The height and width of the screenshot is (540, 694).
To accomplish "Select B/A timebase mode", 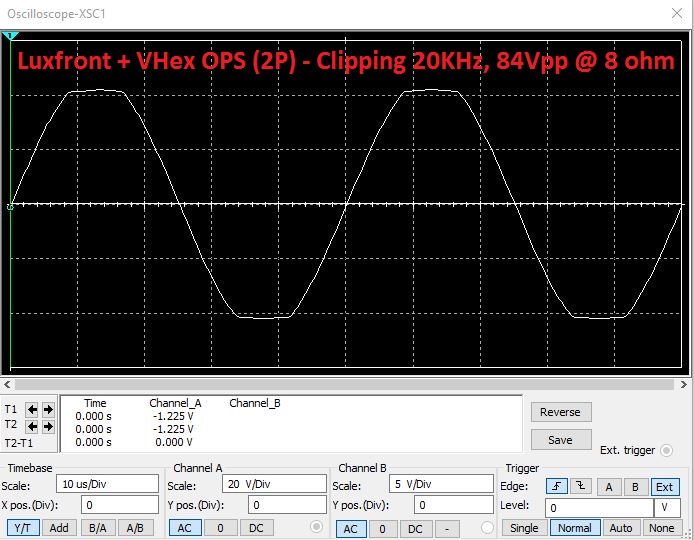I will tap(97, 528).
